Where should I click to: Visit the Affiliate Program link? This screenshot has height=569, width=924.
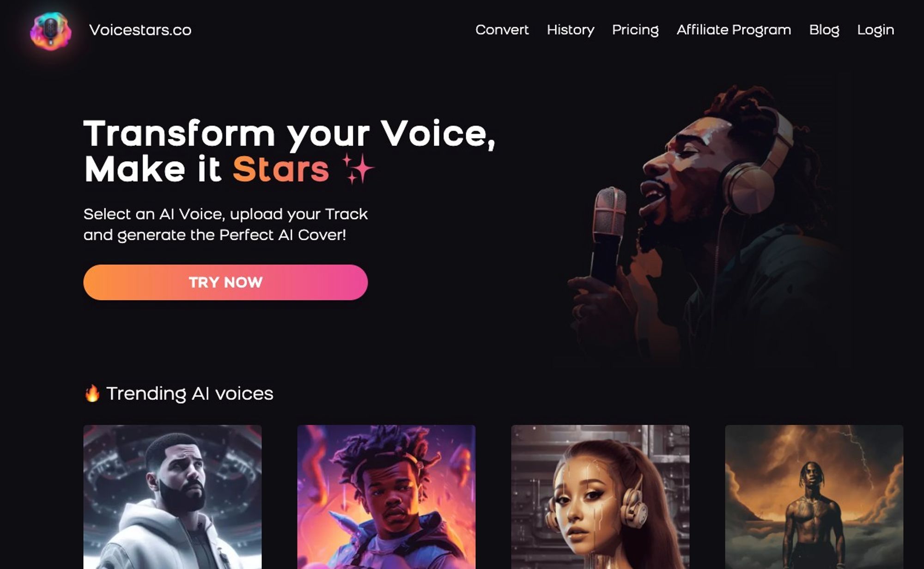coord(734,30)
